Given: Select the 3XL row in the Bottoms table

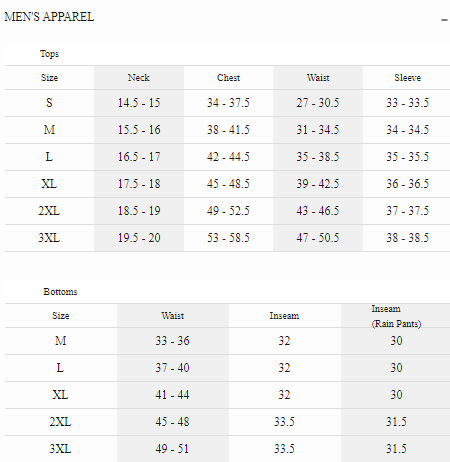Looking at the screenshot, I should (x=227, y=449).
